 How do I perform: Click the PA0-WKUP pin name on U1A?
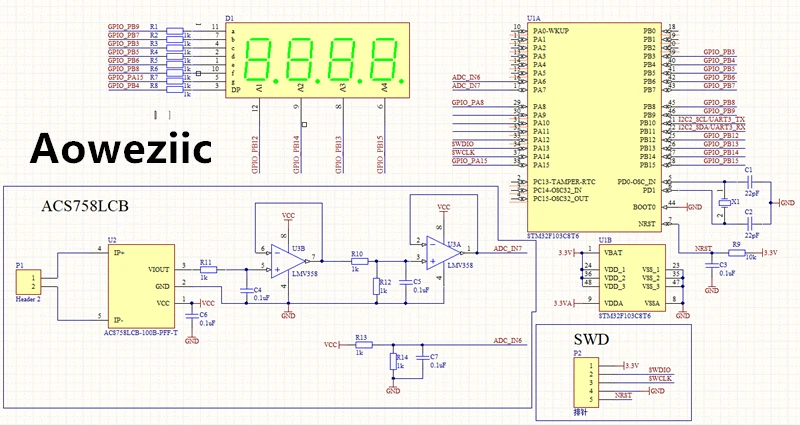551,31
